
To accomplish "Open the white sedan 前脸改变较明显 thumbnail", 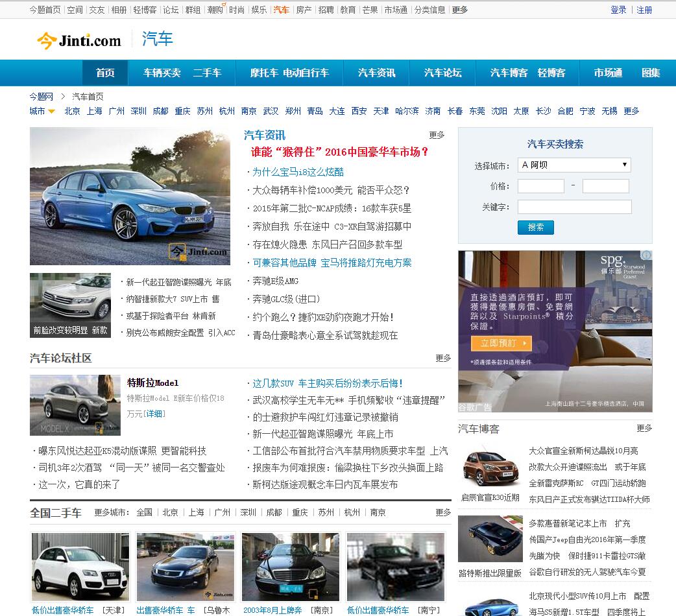I will coord(70,305).
